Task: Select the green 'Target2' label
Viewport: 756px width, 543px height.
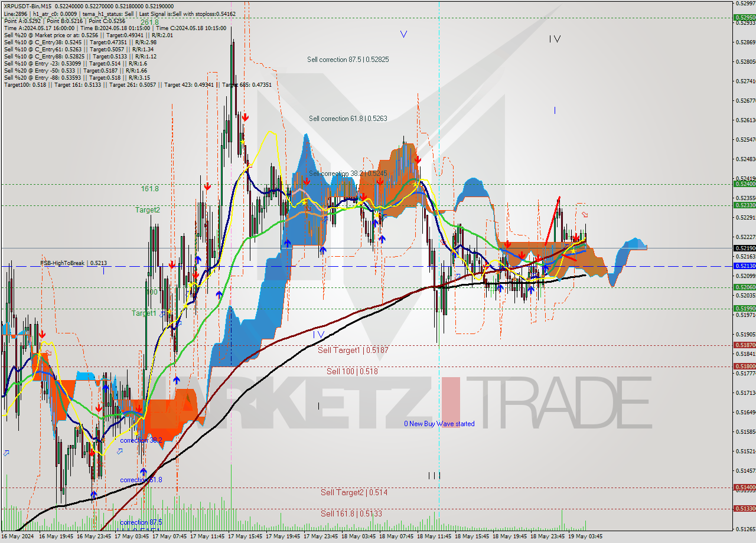Action: (x=147, y=210)
